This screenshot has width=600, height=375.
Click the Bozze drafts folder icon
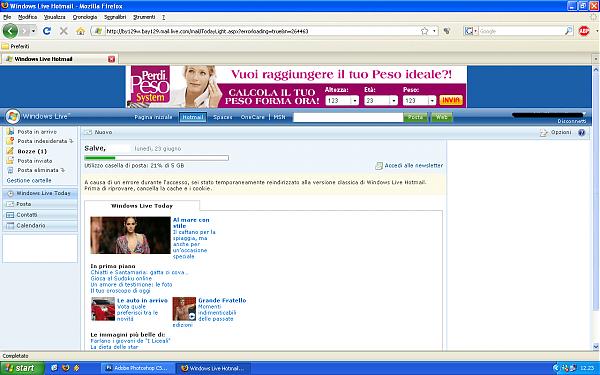coord(10,151)
